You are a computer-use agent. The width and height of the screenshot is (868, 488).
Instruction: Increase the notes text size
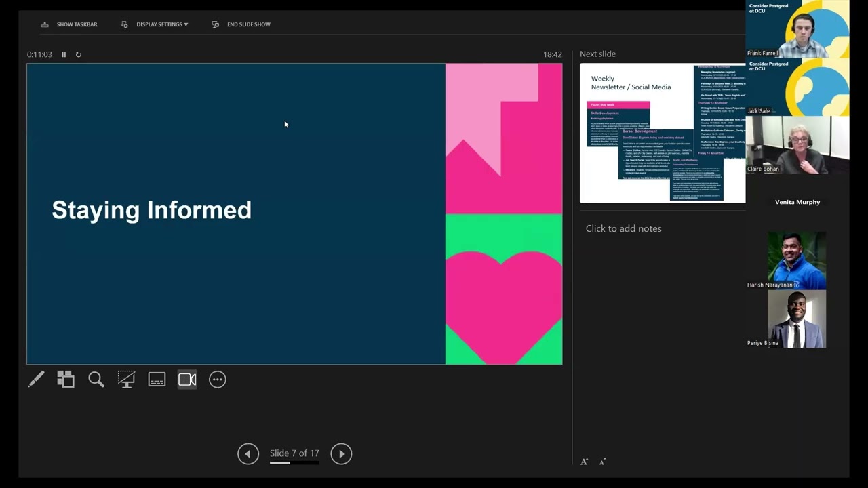pos(584,462)
